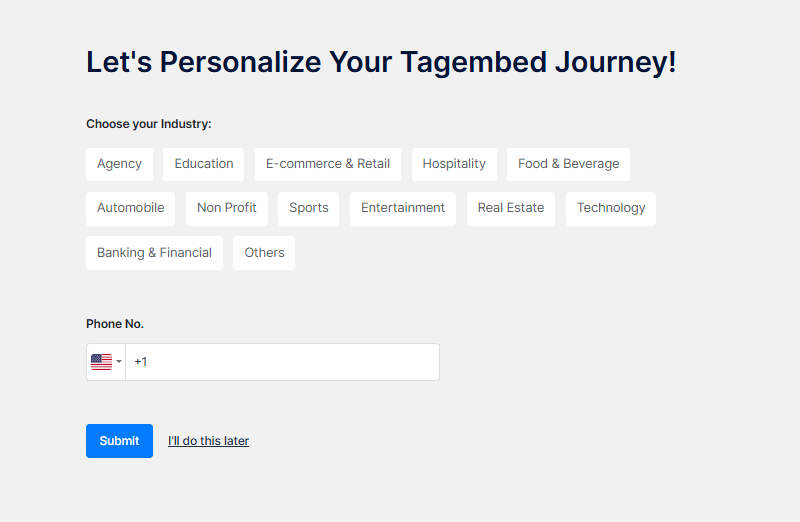Click the US flag icon

pos(101,362)
